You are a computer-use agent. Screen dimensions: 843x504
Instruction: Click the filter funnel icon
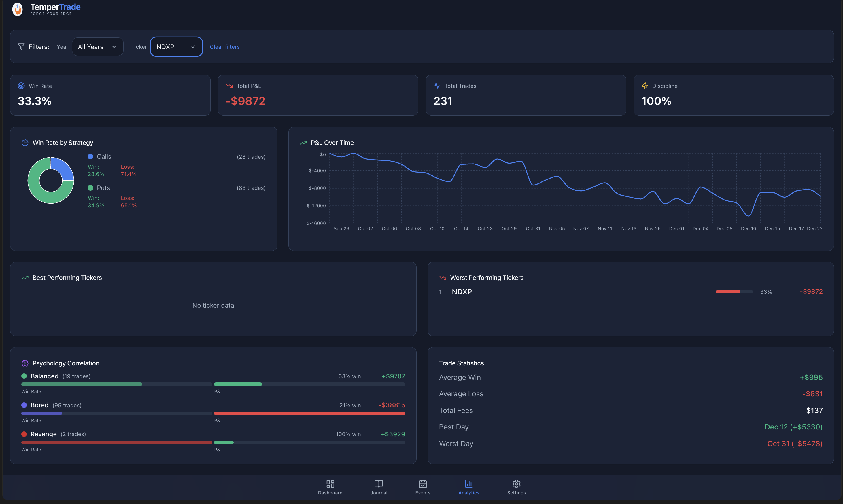point(21,47)
